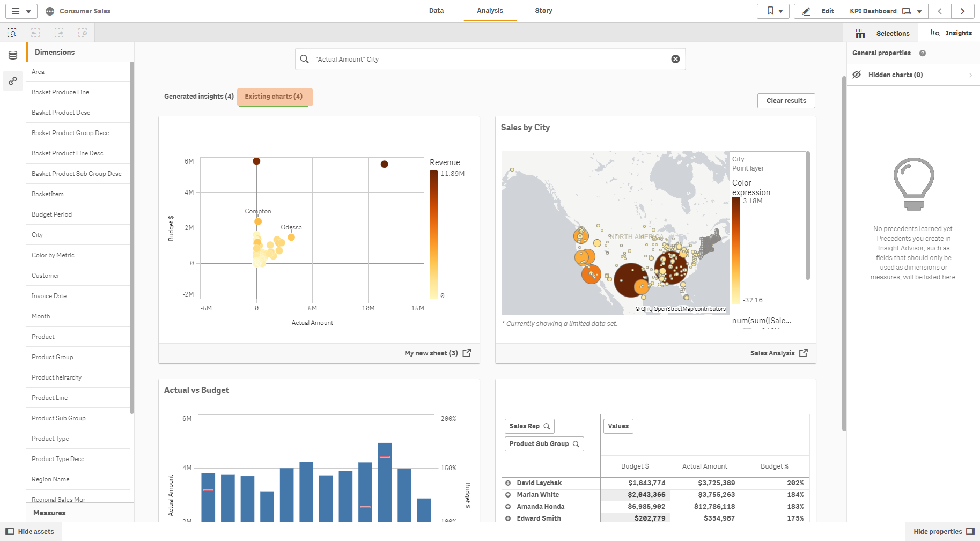Viewport: 980px width, 541px height.
Task: Open Sales Analysis sheet via its external link icon
Action: (803, 353)
